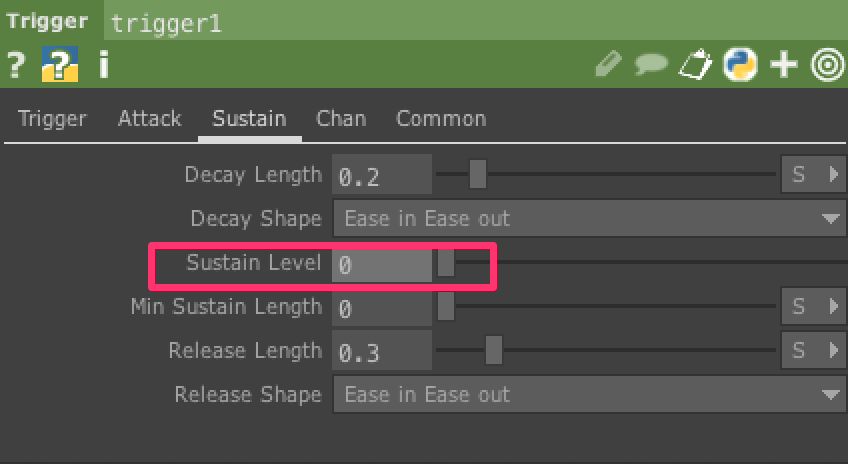Open the Python help icon

(x=60, y=66)
